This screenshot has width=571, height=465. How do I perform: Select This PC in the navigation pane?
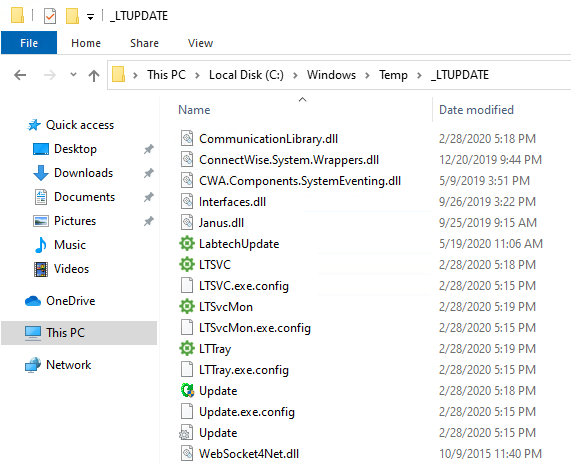[79, 333]
